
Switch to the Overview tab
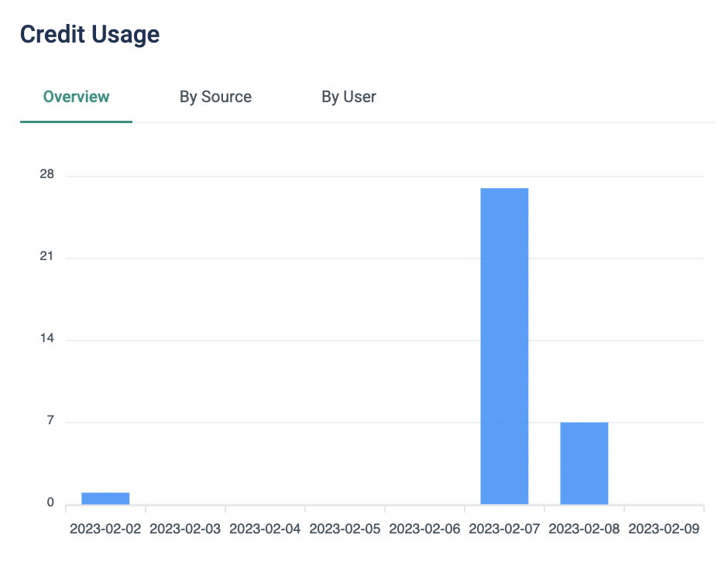tap(76, 97)
